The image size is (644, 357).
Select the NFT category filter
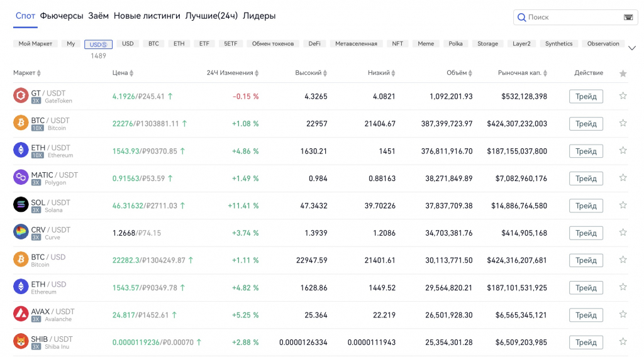pyautogui.click(x=397, y=43)
